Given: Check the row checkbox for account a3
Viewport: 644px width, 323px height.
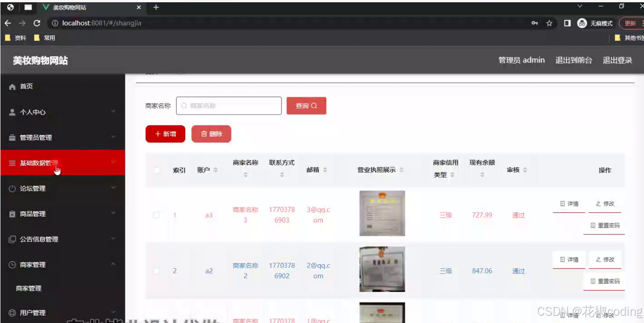Looking at the screenshot, I should [156, 215].
